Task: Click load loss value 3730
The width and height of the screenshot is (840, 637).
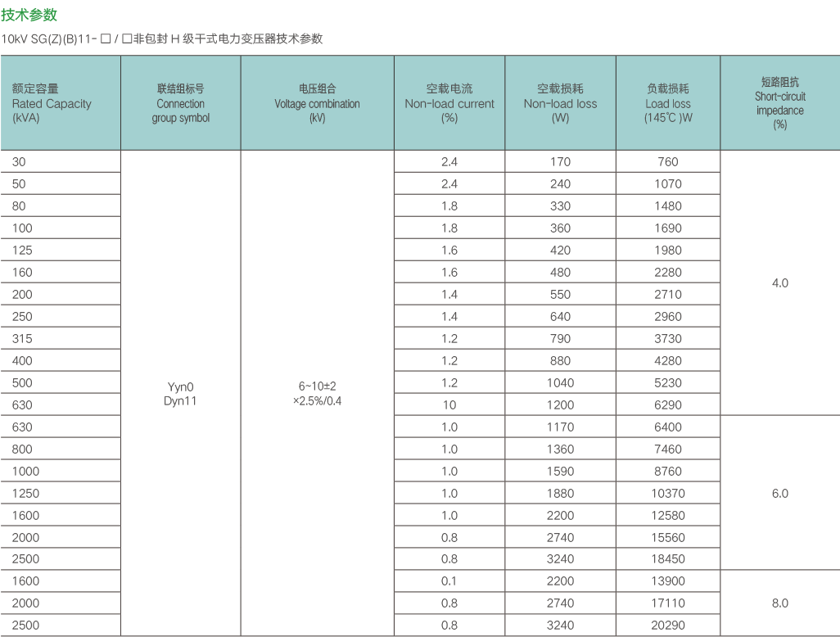Action: [668, 339]
